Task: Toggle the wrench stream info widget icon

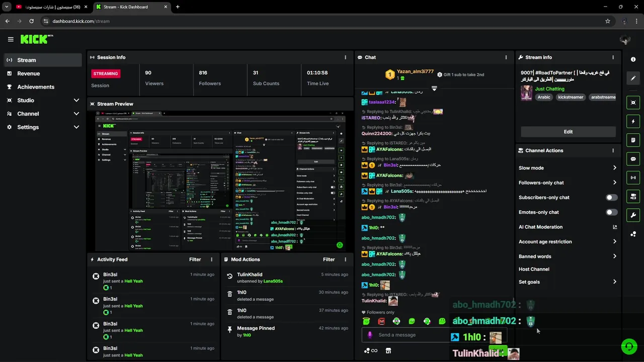Action: [633, 215]
